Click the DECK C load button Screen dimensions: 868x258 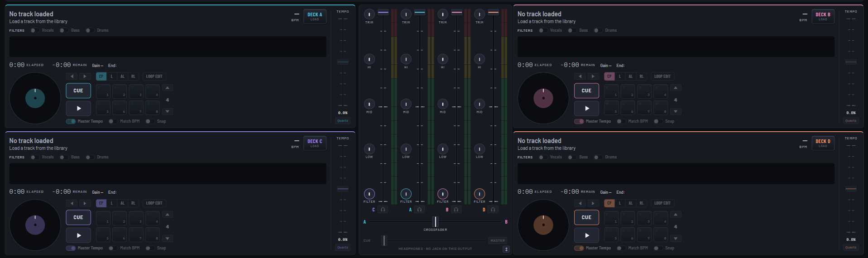[315, 143]
